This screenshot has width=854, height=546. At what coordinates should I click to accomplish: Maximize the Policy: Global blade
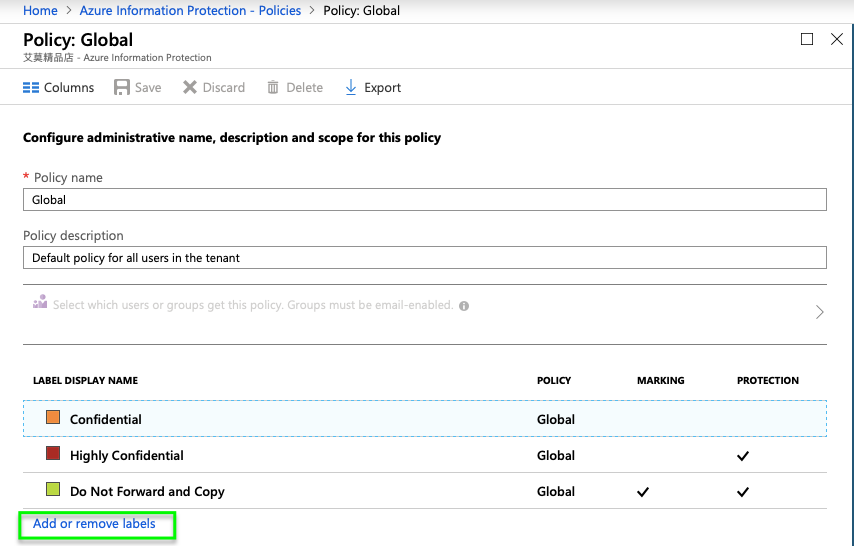[807, 39]
